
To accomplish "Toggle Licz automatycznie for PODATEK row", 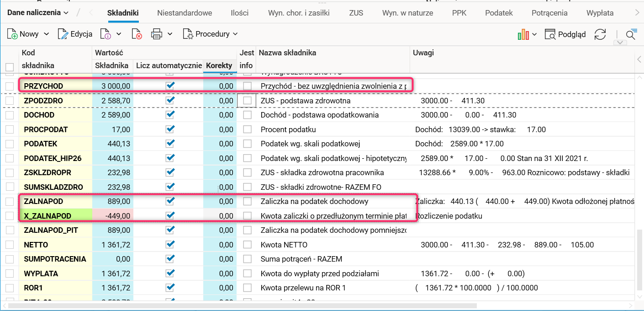I will point(170,144).
